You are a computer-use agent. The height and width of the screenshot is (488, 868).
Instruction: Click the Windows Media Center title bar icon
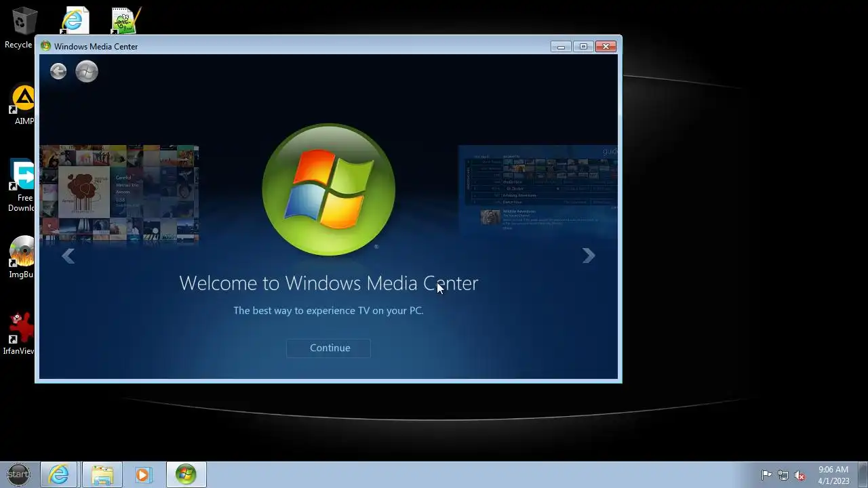click(45, 46)
